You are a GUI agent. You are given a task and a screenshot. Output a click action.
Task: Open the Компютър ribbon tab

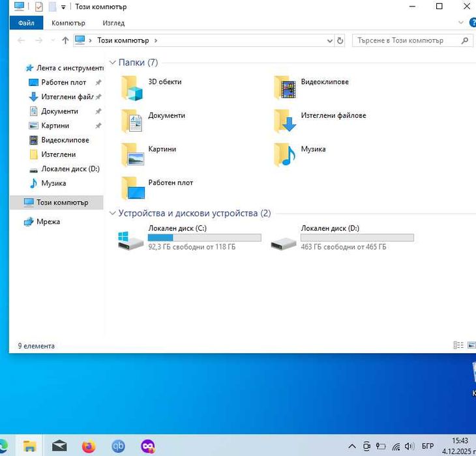pyautogui.click(x=68, y=23)
